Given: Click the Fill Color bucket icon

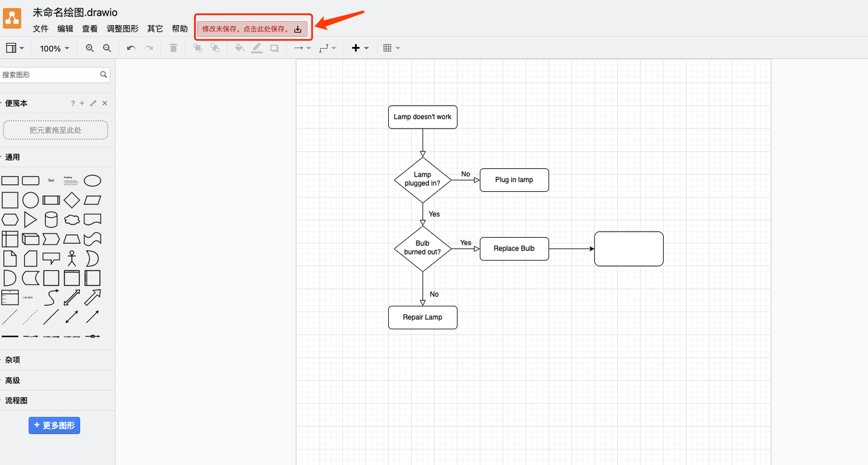Looking at the screenshot, I should (238, 48).
